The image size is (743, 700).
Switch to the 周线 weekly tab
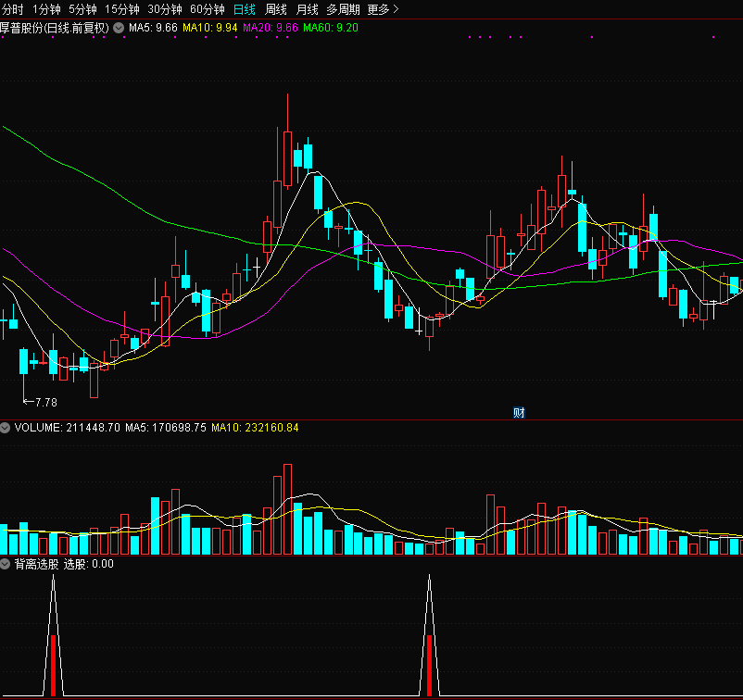276,9
